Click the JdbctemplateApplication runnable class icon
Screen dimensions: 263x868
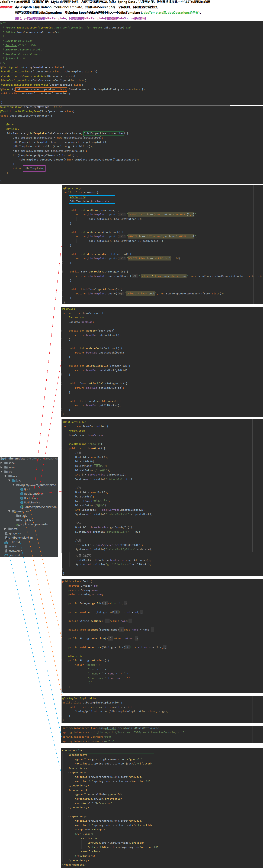pos(22,507)
